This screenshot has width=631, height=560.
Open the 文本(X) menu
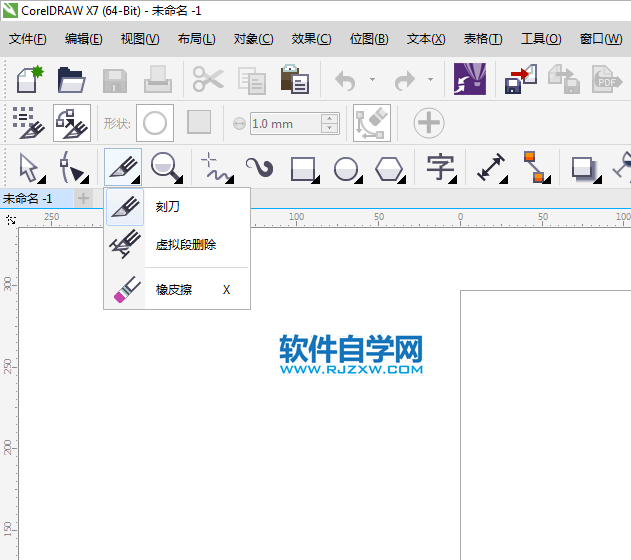pos(426,39)
